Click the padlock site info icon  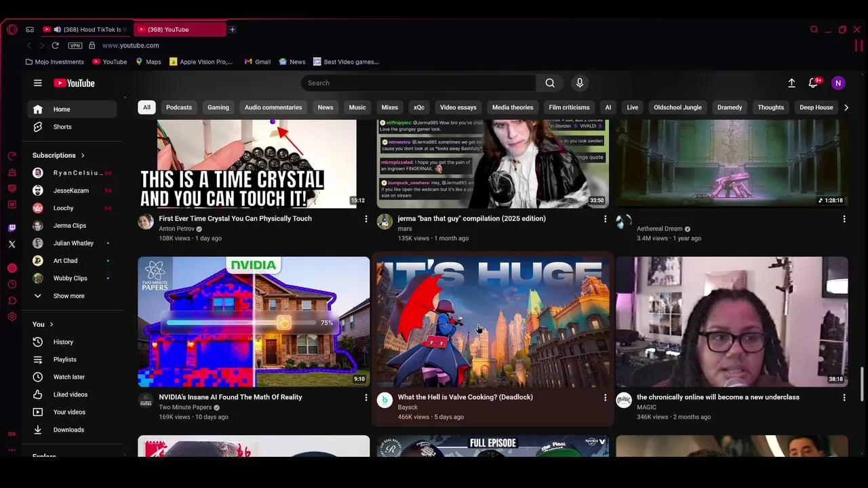[x=92, y=45]
